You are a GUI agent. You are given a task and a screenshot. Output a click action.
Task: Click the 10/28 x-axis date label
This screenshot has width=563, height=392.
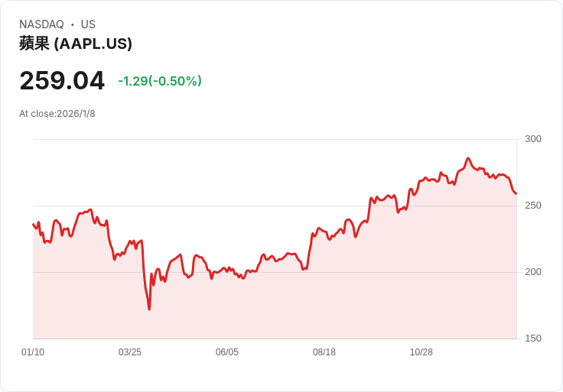tap(421, 352)
